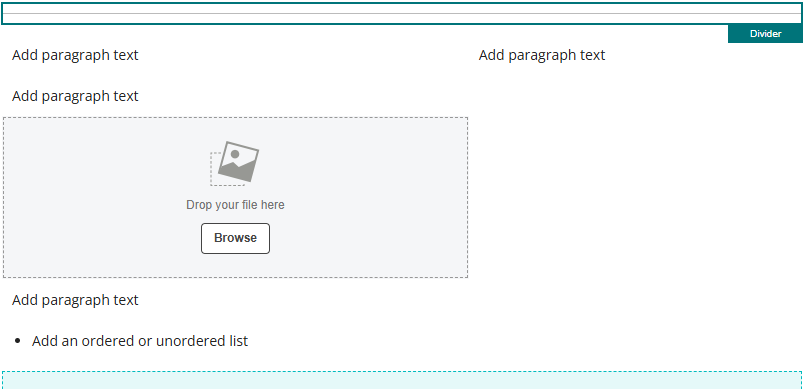Click the empty right column space beneath its paragraph

637,205
